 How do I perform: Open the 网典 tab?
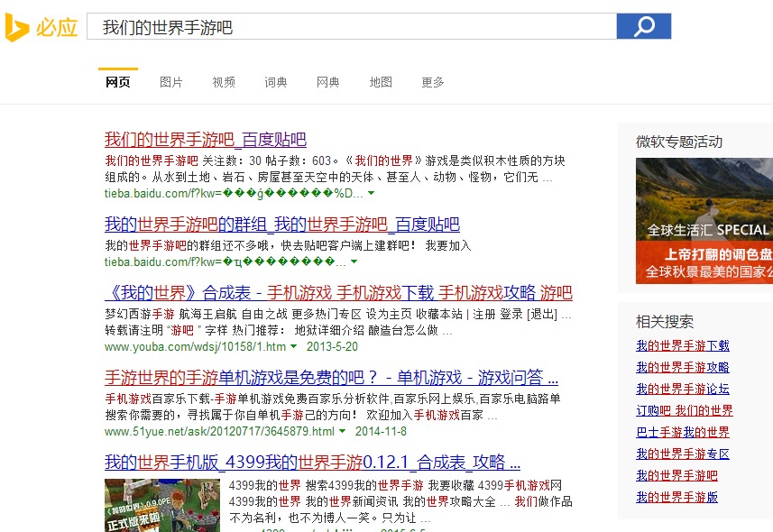[328, 82]
